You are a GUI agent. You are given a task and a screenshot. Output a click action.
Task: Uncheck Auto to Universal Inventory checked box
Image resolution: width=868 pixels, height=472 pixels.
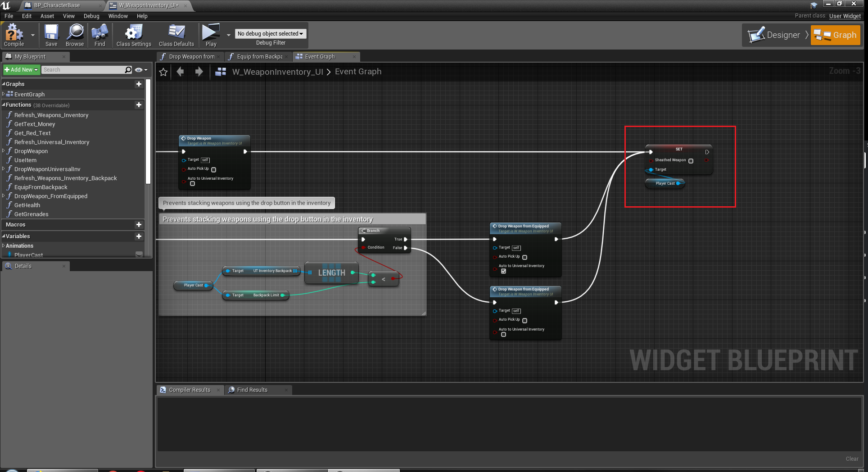pyautogui.click(x=503, y=271)
